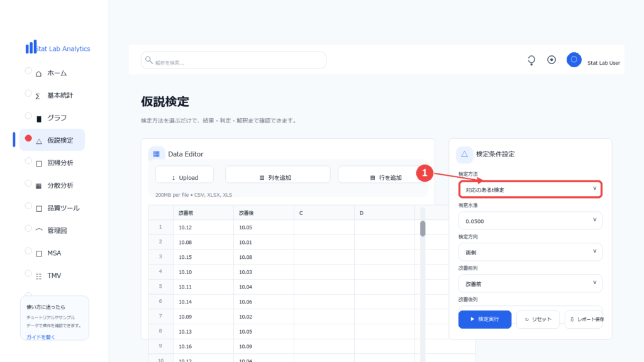Click cell 10.01 in row 2
The image size is (644, 362).
tap(264, 242)
